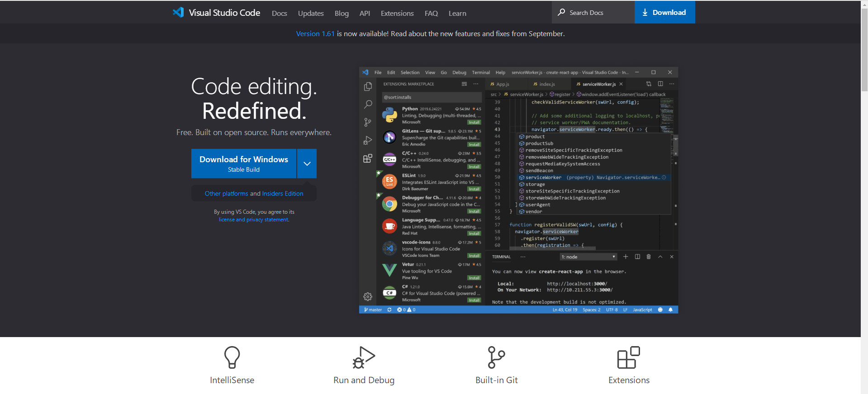868x394 pixels.
Task: Expand the download options chevron
Action: [307, 164]
